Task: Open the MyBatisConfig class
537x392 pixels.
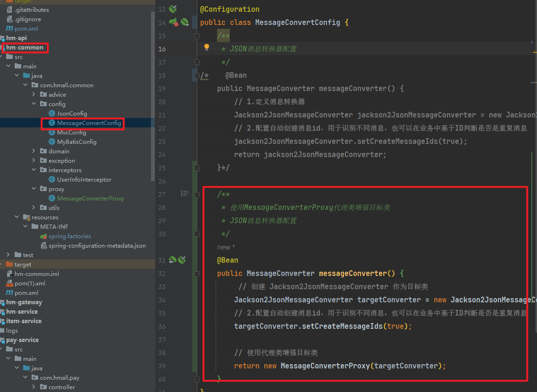Action: click(x=76, y=142)
